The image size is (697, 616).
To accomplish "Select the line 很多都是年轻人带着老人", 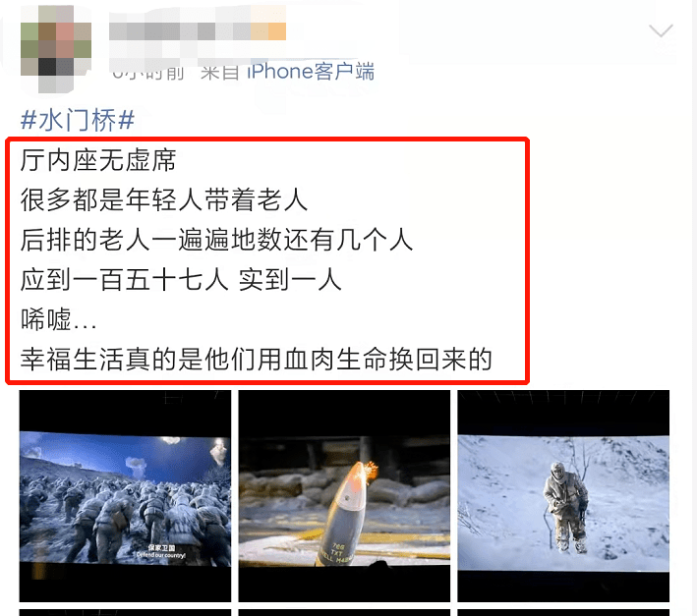I will coord(164,199).
